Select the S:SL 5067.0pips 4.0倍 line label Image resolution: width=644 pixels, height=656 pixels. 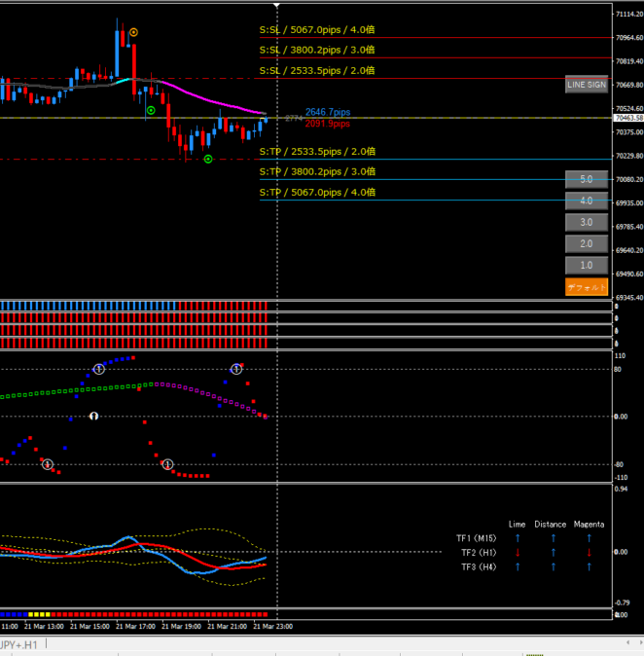pos(317,30)
